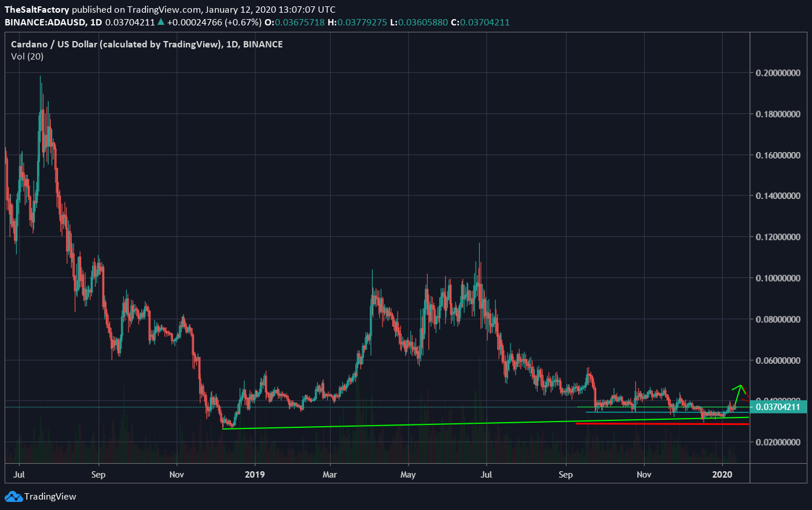Click the 0.20000000 price axis label
Screen dimensions: 812x510
coord(778,73)
